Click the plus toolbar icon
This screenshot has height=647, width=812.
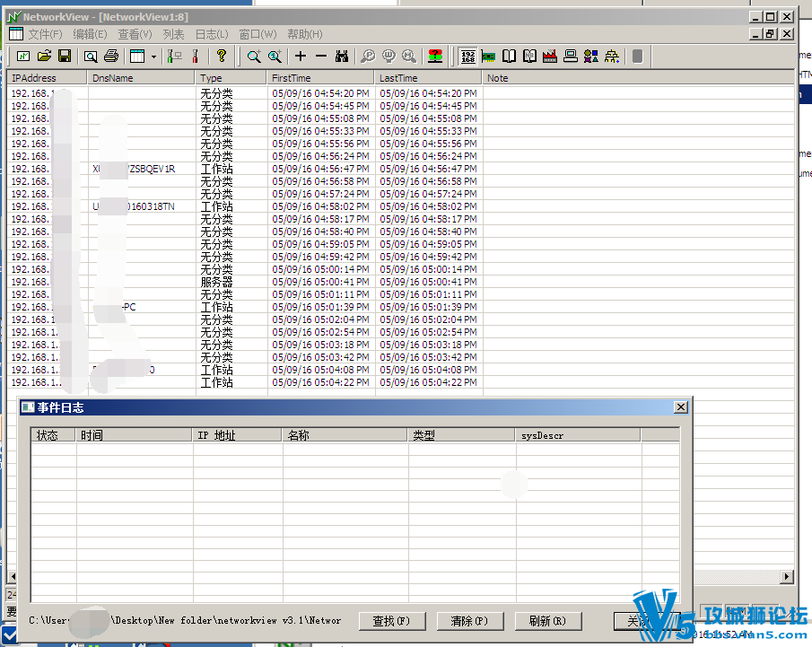point(301,56)
